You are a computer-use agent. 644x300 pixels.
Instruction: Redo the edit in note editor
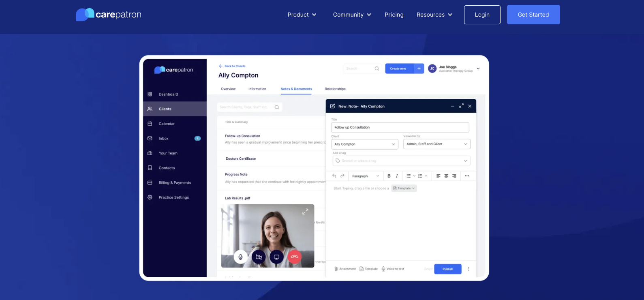(x=342, y=176)
